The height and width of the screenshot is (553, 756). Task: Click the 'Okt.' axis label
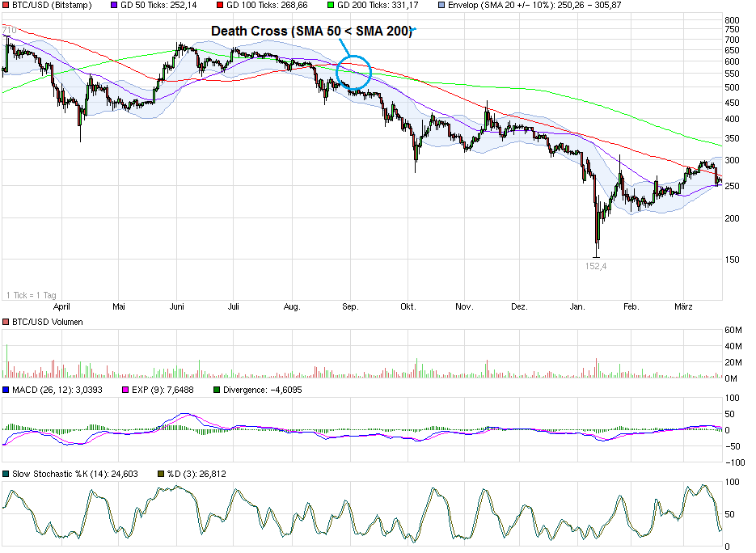pos(408,306)
